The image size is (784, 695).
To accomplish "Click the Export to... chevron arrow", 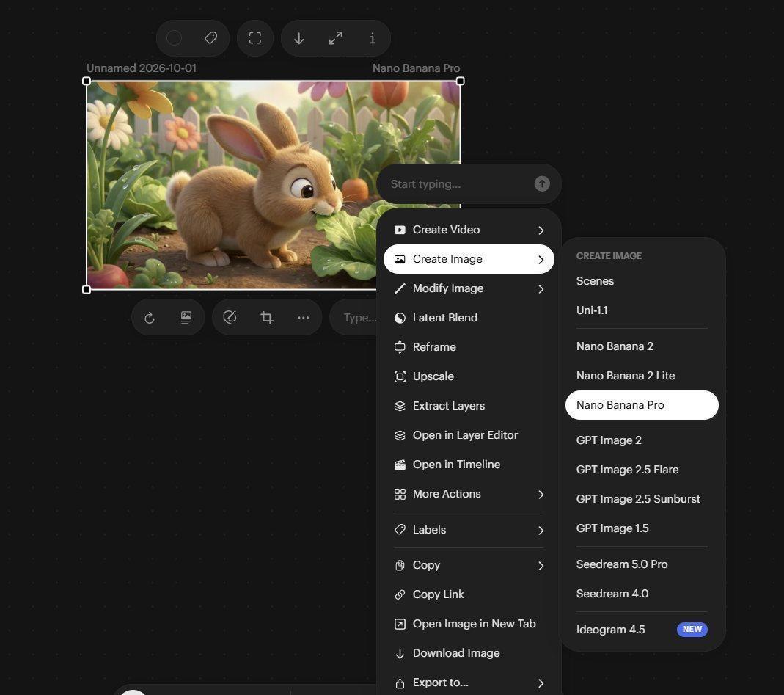I will point(541,683).
